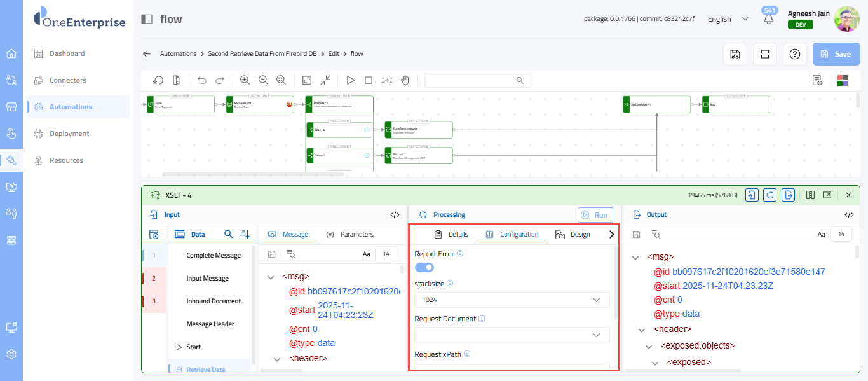The width and height of the screenshot is (868, 381).
Task: Open the stacksize dropdown
Action: click(512, 300)
